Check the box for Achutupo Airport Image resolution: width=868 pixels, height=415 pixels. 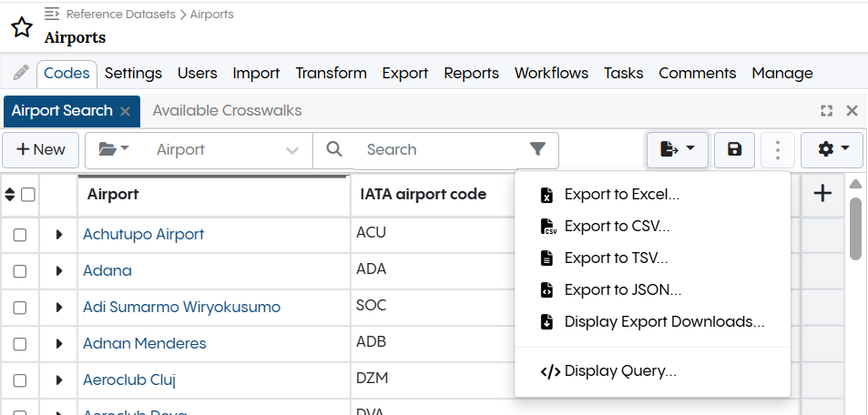[20, 235]
